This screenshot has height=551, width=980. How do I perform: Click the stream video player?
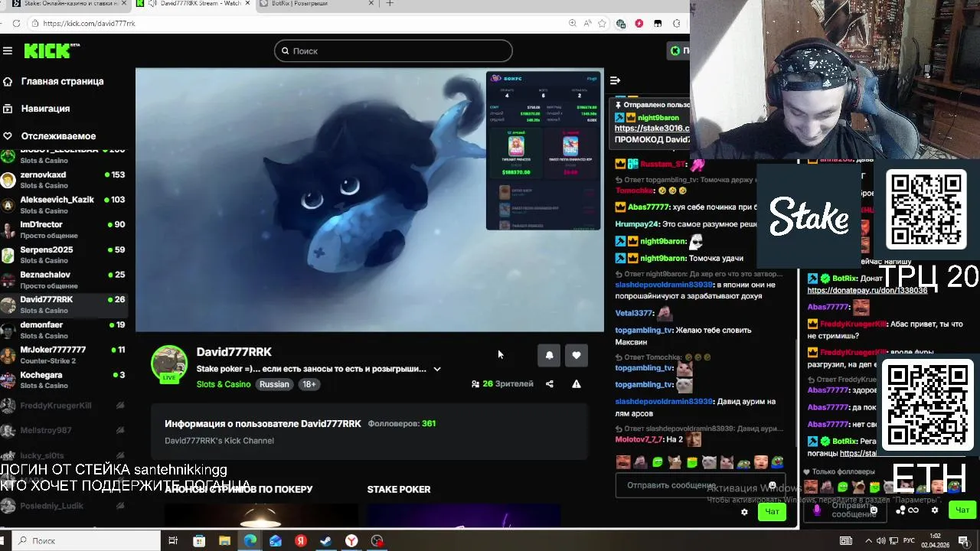(369, 201)
